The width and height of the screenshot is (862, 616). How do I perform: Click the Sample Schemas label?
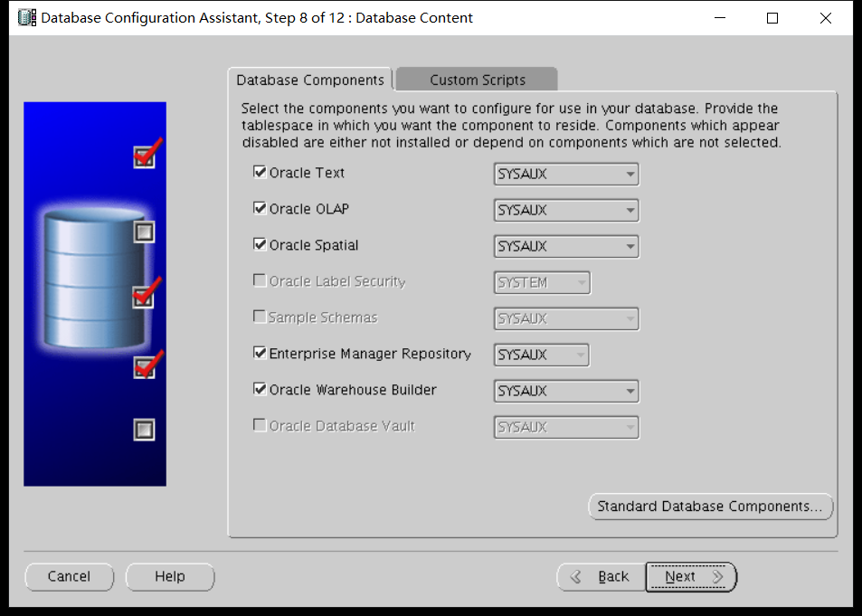pyautogui.click(x=323, y=317)
